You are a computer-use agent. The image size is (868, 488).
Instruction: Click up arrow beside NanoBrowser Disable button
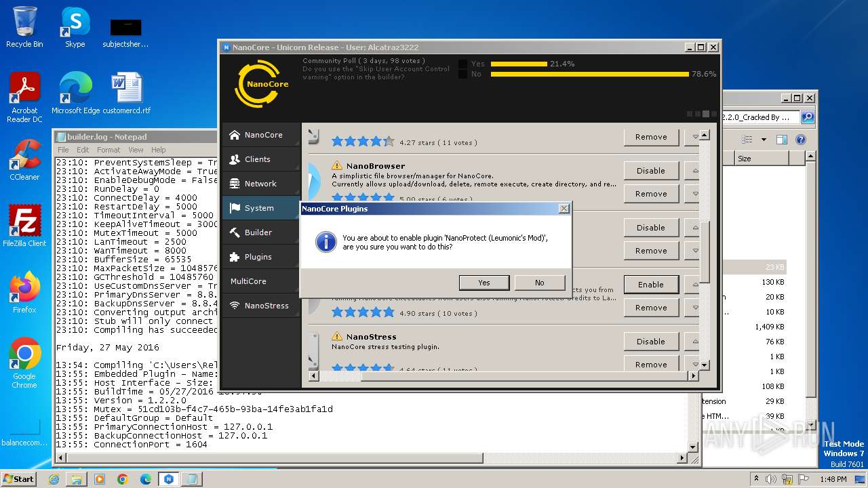692,171
